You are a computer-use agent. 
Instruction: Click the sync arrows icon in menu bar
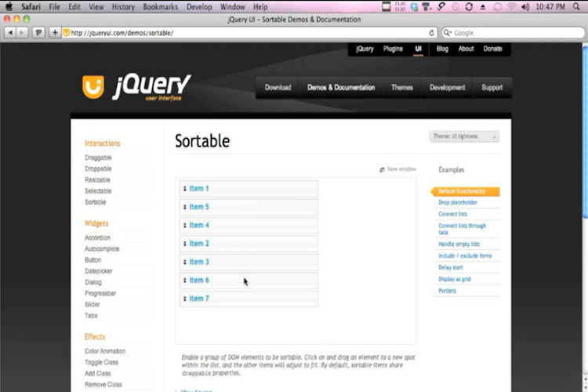click(x=469, y=7)
